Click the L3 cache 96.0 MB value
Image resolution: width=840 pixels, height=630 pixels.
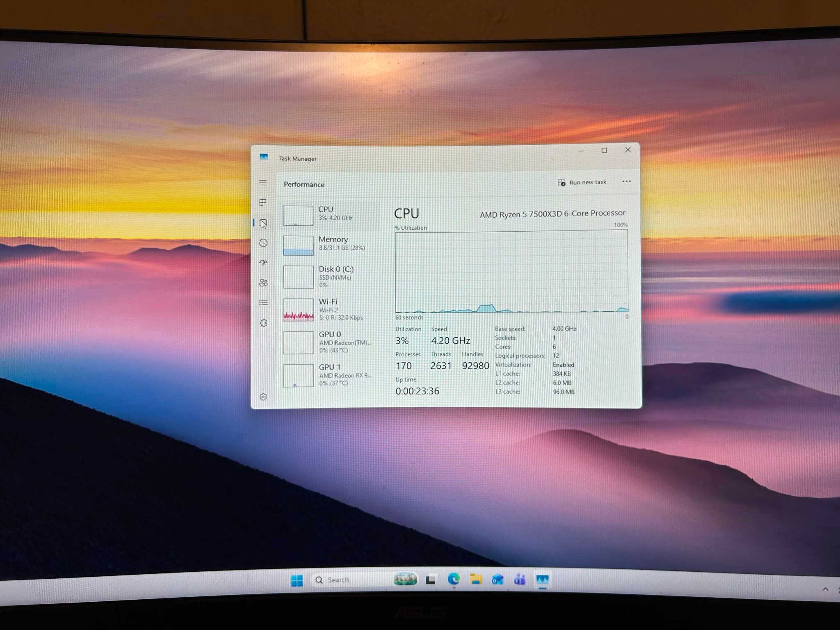pyautogui.click(x=564, y=392)
